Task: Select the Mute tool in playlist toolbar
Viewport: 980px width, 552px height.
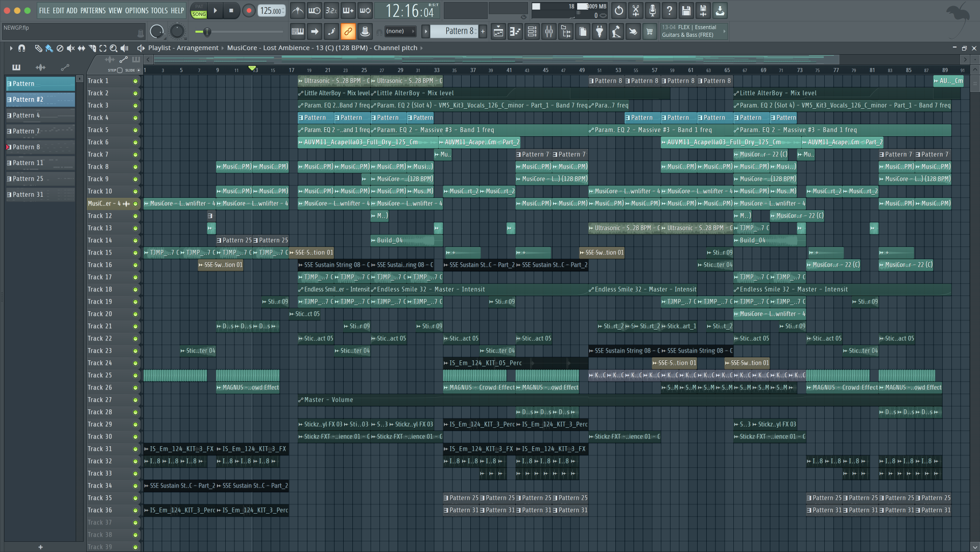Action: [x=70, y=48]
